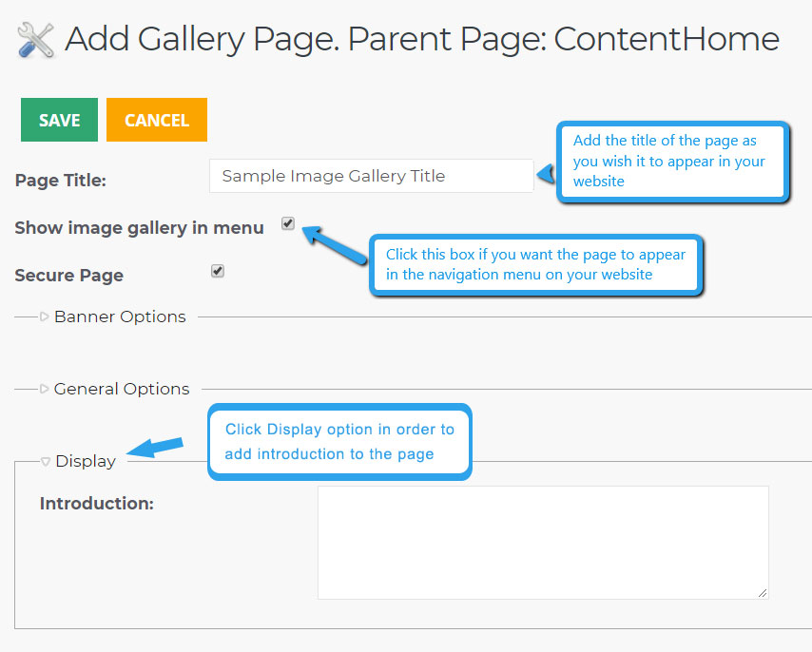Image resolution: width=812 pixels, height=652 pixels.
Task: Click the navigation menu hint callout
Action: 536,265
